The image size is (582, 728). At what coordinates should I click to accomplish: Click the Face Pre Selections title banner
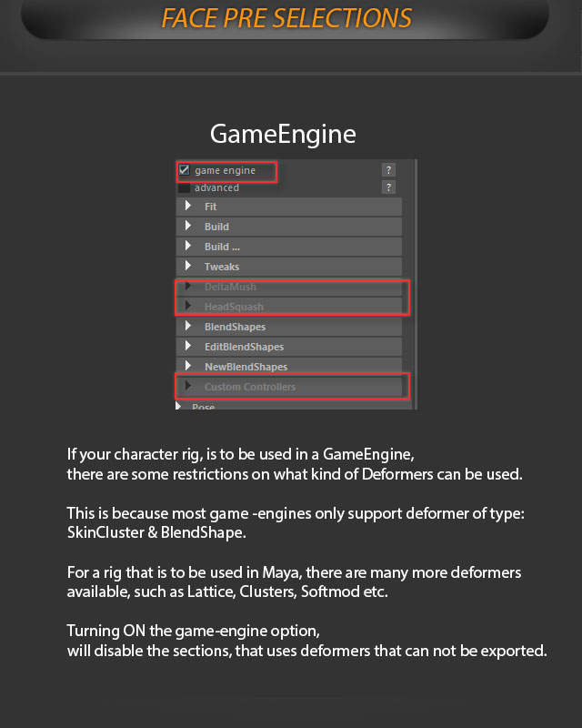pyautogui.click(x=286, y=19)
